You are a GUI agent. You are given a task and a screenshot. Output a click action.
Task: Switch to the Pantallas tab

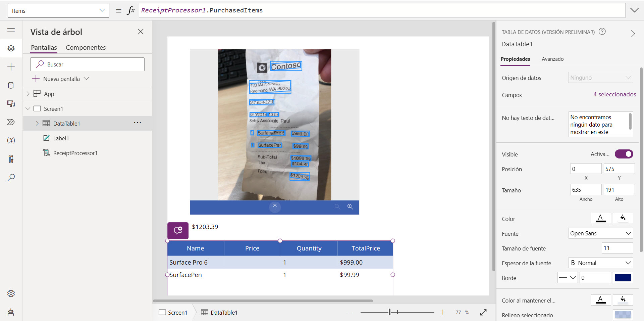[x=44, y=48]
